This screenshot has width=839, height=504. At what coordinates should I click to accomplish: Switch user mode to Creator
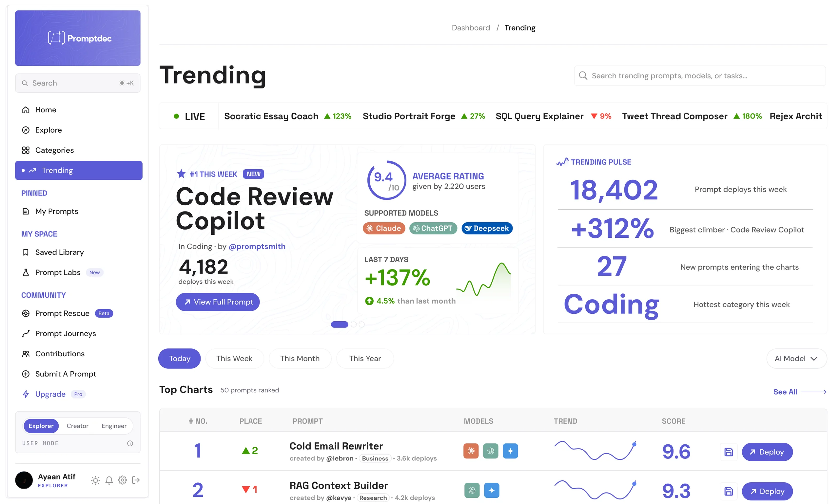(77, 426)
